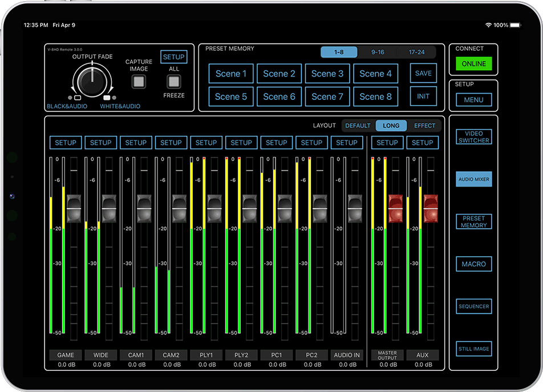Open SETUP for the GAME channel
The height and width of the screenshot is (392, 543).
pos(65,142)
